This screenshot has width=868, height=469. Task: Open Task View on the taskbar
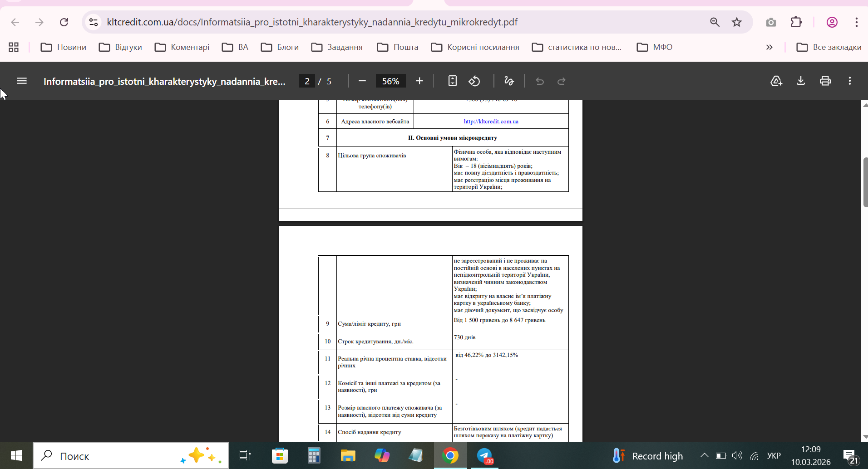[245, 455]
